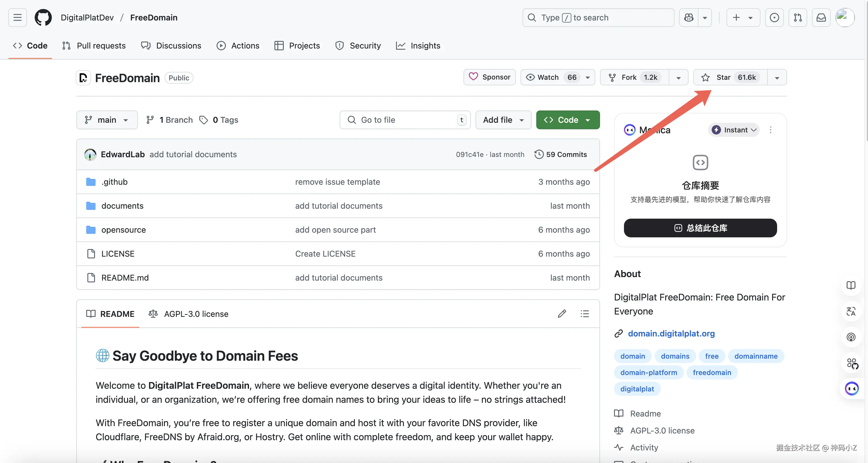Open the Copilot chat icon
This screenshot has width=868, height=463.
688,18
